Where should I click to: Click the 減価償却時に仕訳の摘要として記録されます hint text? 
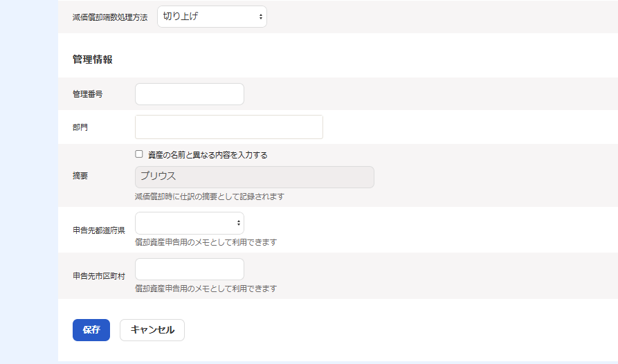pyautogui.click(x=210, y=197)
